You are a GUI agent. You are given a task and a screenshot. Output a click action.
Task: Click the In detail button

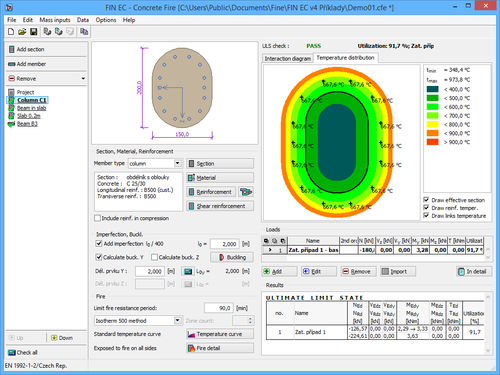[474, 271]
